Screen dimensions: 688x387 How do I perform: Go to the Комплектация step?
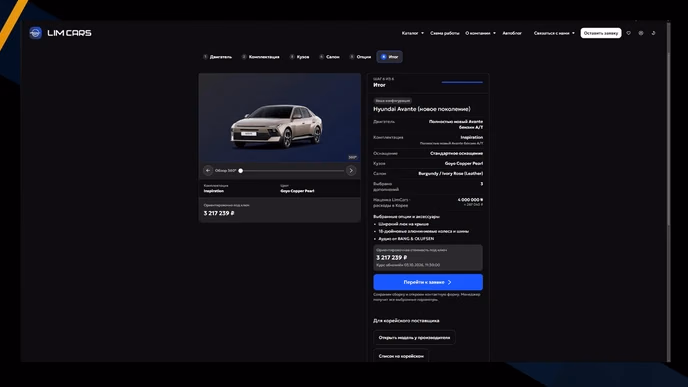261,57
